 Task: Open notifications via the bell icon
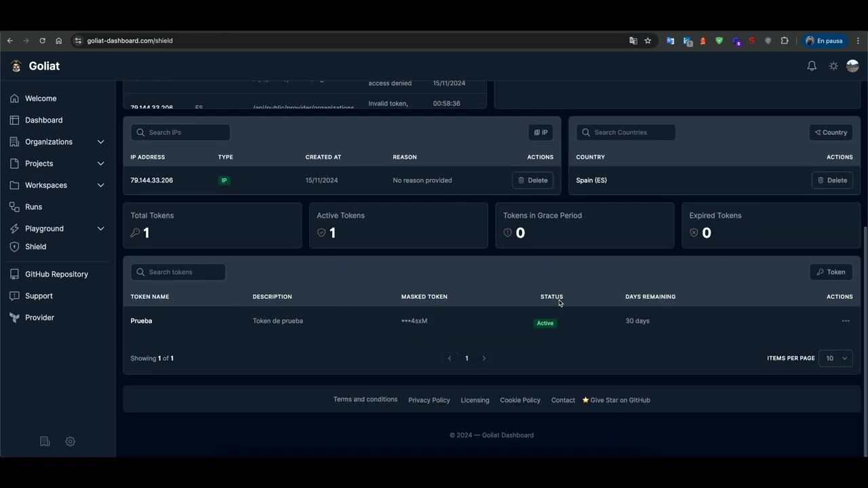pyautogui.click(x=812, y=66)
